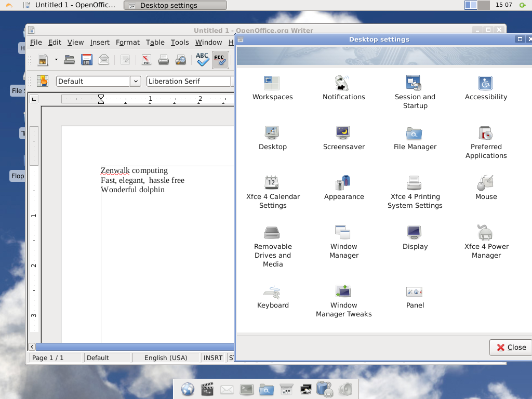The width and height of the screenshot is (532, 399).
Task: Open the Window menu in Writer
Action: click(x=208, y=43)
